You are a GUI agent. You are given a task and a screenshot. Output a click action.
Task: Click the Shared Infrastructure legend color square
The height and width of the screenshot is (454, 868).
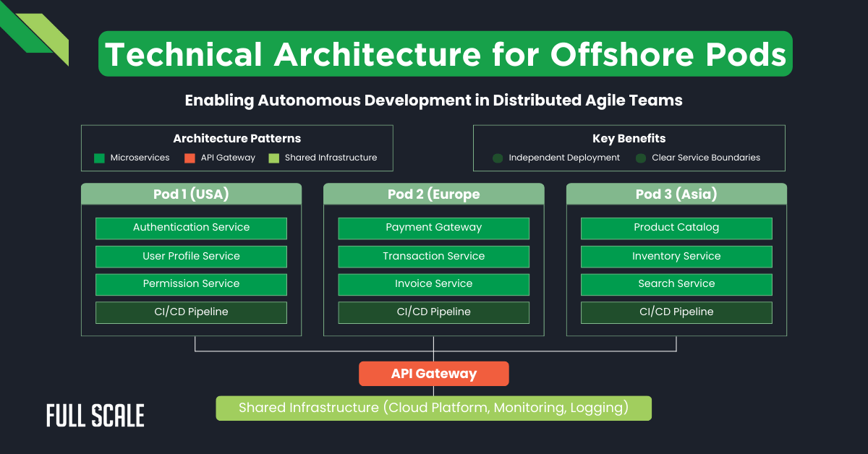click(x=274, y=158)
